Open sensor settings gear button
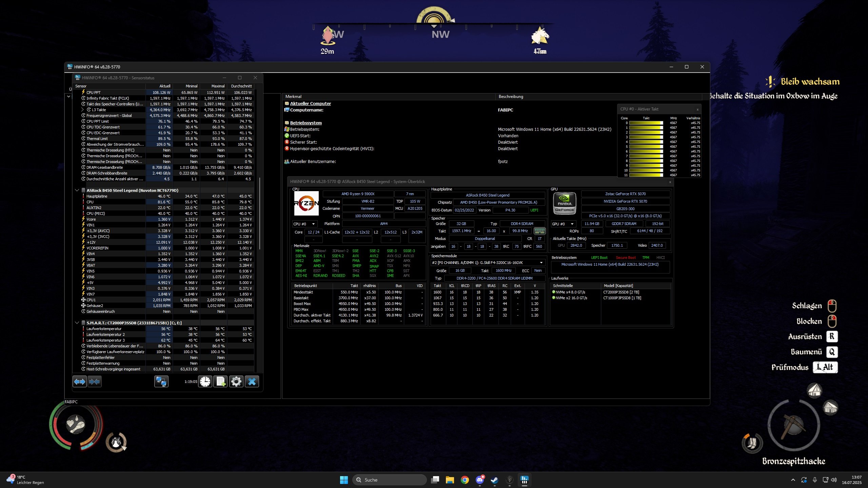 pos(236,382)
